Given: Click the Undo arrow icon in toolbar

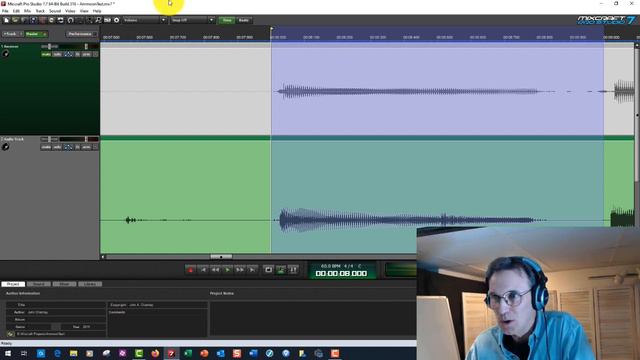Looking at the screenshot, I should 70,20.
